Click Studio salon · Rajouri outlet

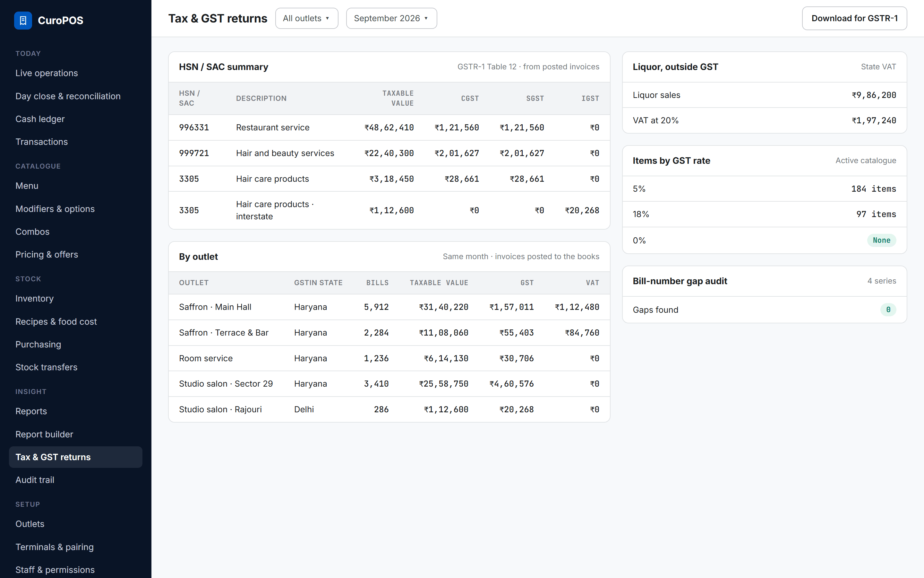(x=220, y=409)
